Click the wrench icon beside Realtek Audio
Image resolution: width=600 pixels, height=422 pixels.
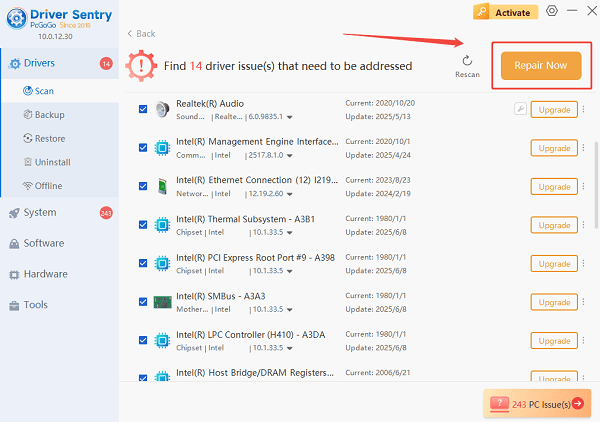tap(520, 109)
